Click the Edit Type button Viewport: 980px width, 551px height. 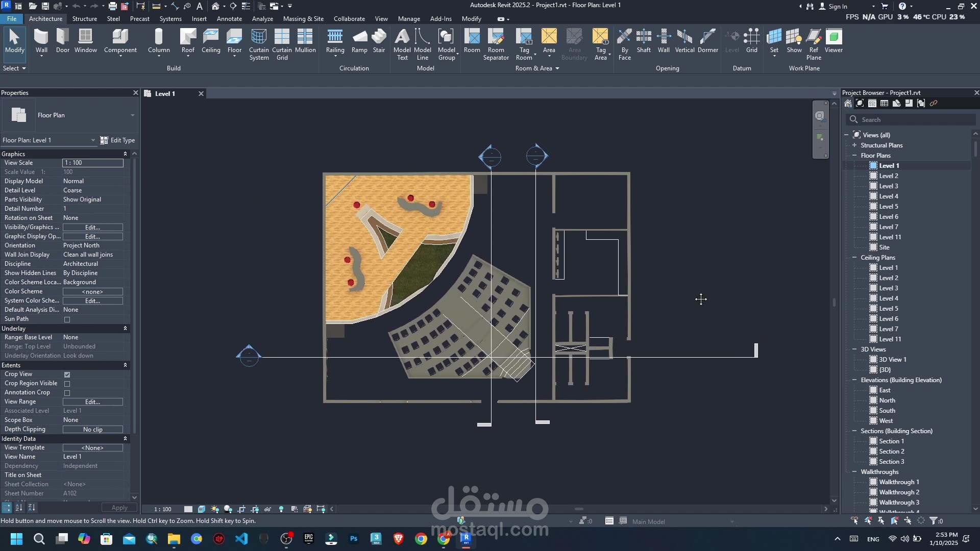point(117,140)
